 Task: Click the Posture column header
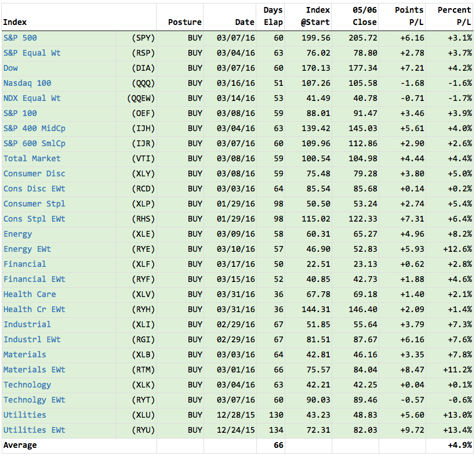point(184,22)
